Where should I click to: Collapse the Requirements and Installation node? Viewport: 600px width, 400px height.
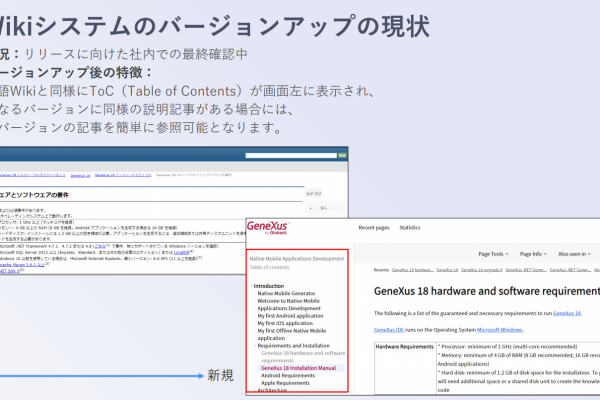(255, 346)
